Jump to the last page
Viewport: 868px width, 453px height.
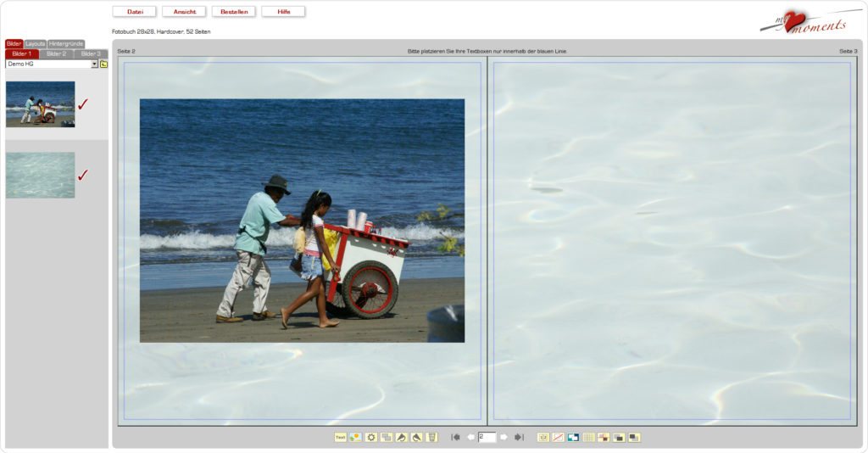(x=519, y=438)
